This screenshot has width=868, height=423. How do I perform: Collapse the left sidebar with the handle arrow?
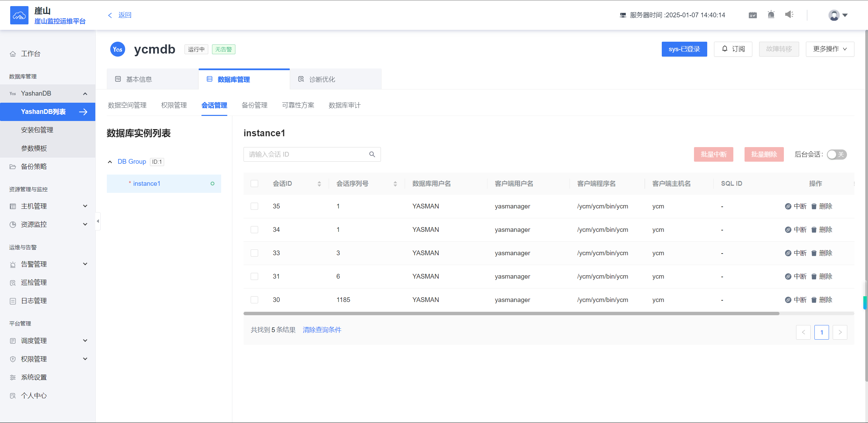click(x=98, y=221)
